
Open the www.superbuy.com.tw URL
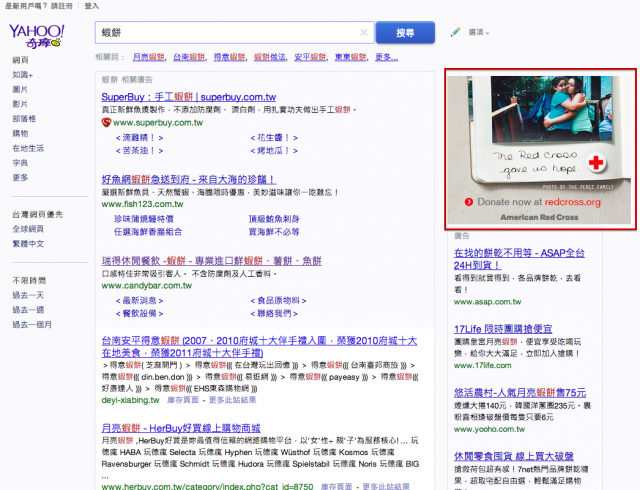[158, 122]
